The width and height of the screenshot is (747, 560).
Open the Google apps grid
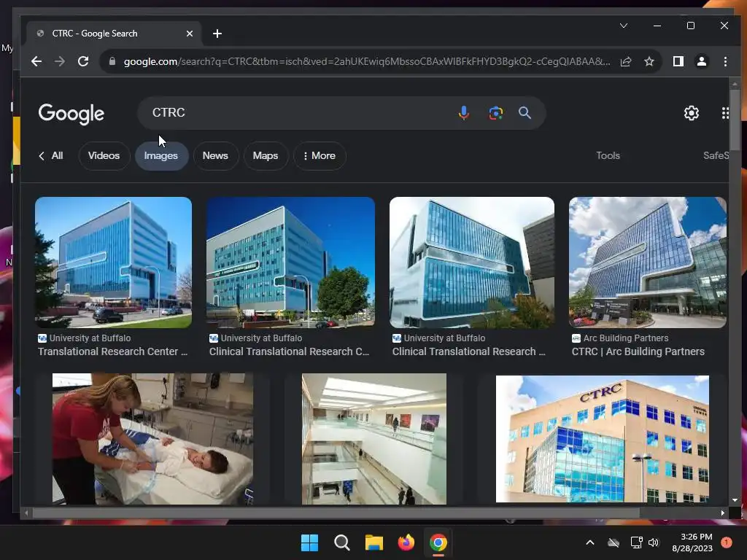point(724,113)
